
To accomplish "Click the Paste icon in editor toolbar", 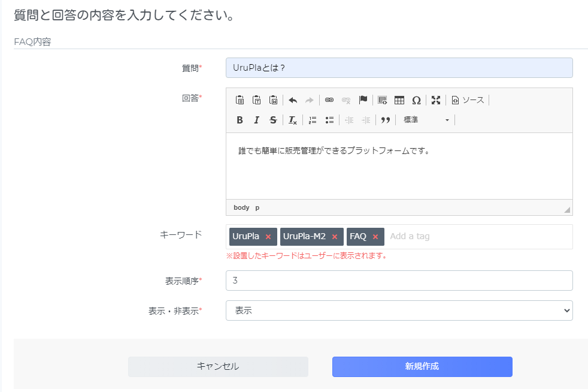I will tap(240, 100).
